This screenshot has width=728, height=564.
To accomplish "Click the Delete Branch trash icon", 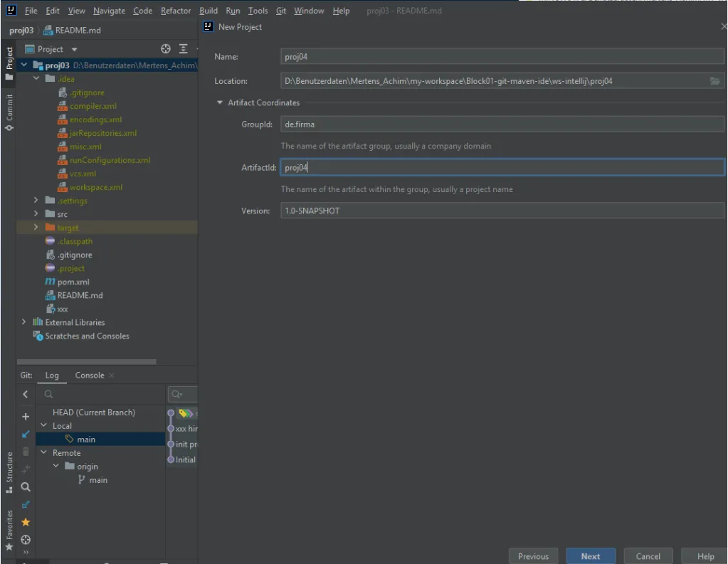I will point(26,452).
